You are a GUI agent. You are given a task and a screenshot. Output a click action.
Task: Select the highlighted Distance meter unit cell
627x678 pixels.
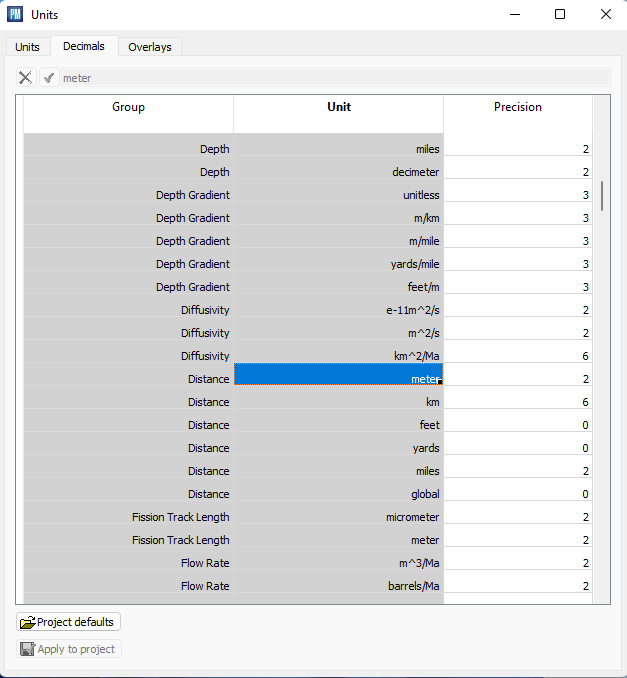pyautogui.click(x=338, y=379)
